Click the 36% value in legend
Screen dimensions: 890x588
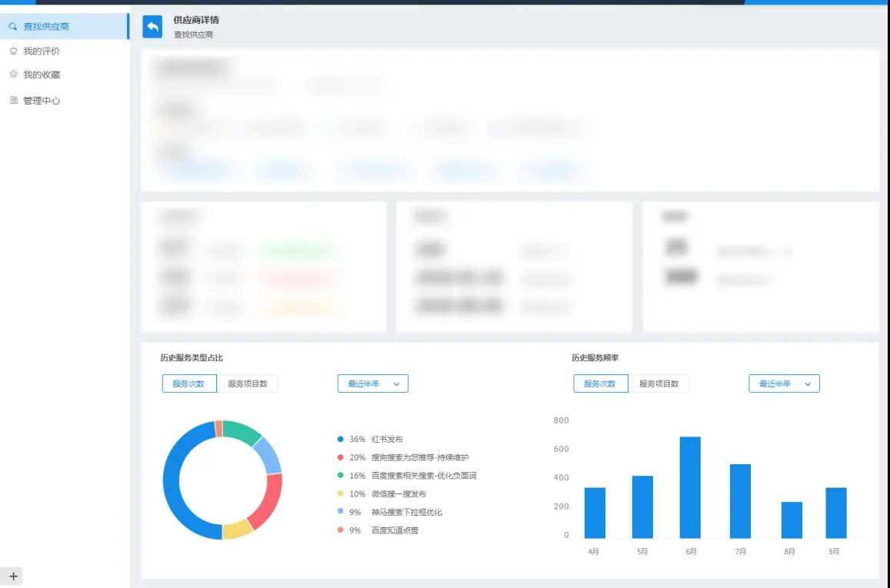(358, 440)
